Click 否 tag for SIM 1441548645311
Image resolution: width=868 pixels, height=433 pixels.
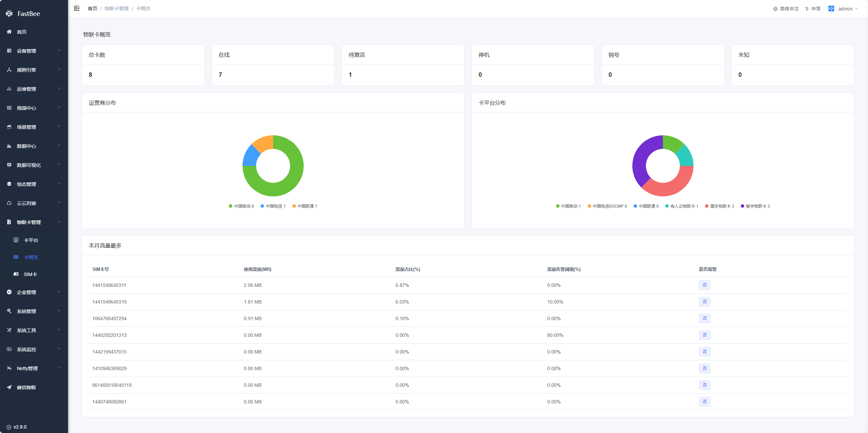pyautogui.click(x=704, y=285)
